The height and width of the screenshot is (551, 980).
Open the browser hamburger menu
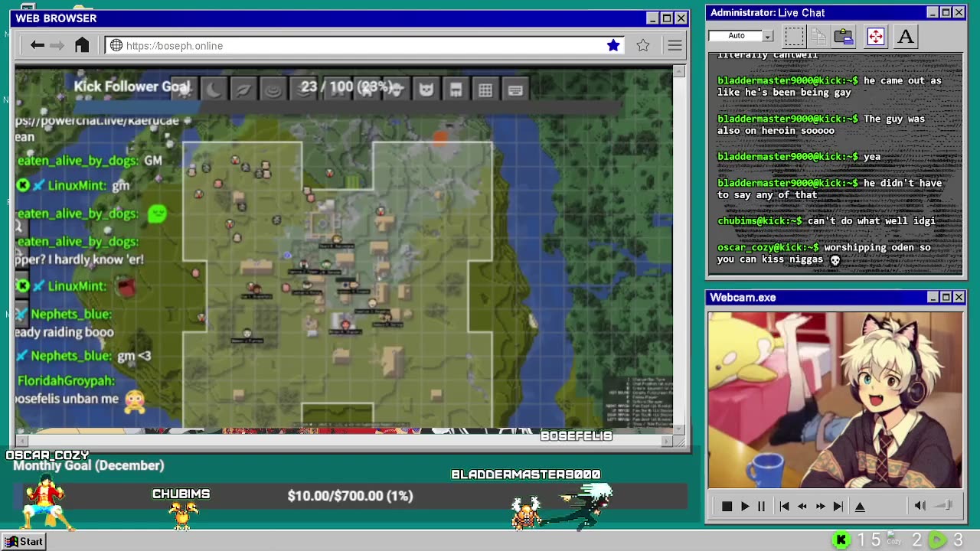click(675, 46)
